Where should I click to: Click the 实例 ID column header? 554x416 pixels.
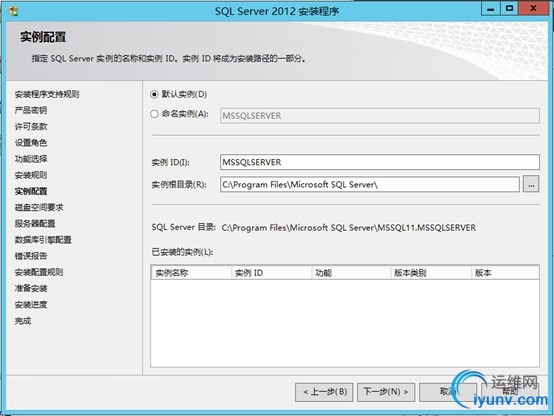[271, 273]
